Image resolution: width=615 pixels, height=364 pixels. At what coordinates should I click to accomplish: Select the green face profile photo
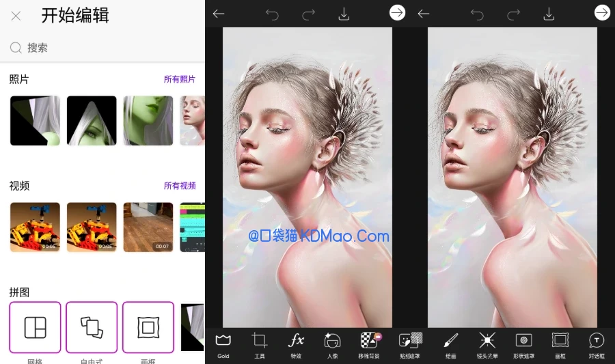[148, 121]
